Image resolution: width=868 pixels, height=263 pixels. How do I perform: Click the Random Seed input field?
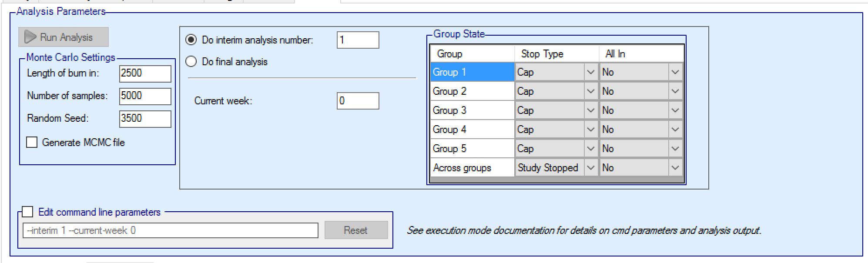point(145,119)
